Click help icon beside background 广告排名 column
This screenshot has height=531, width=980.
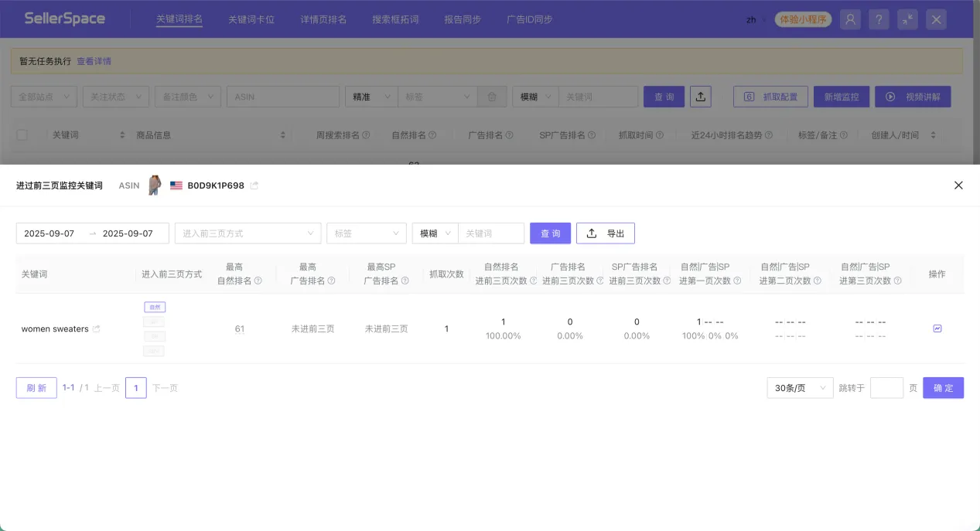point(510,135)
